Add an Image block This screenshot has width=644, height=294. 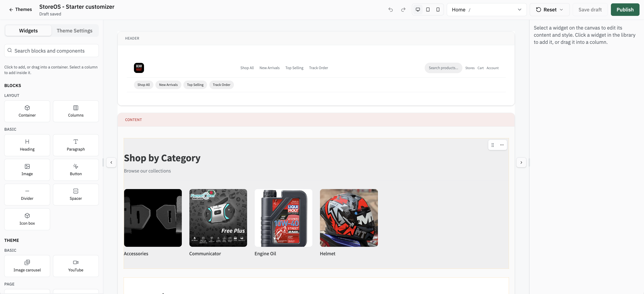[27, 170]
